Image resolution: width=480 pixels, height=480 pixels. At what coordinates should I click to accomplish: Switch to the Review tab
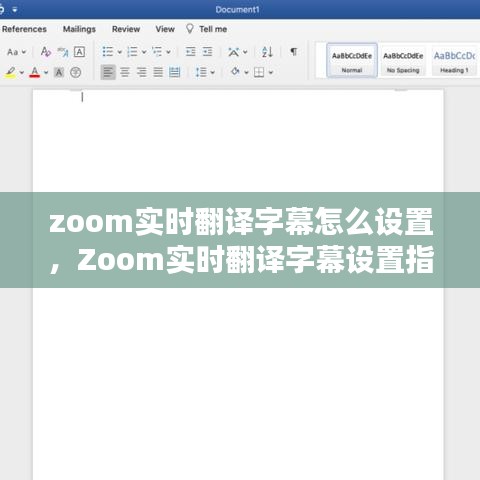(126, 29)
